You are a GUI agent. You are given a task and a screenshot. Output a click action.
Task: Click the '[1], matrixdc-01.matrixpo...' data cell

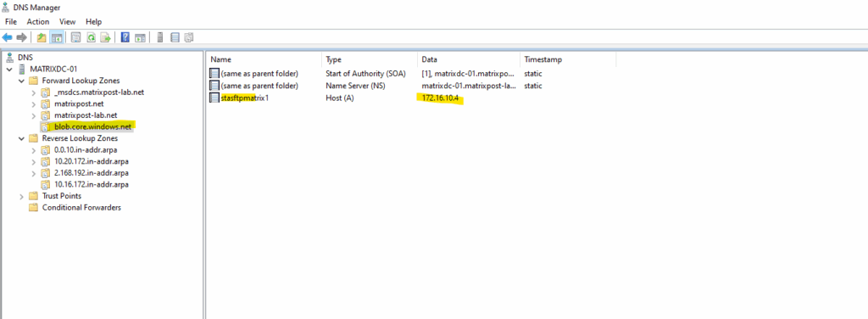pyautogui.click(x=468, y=73)
